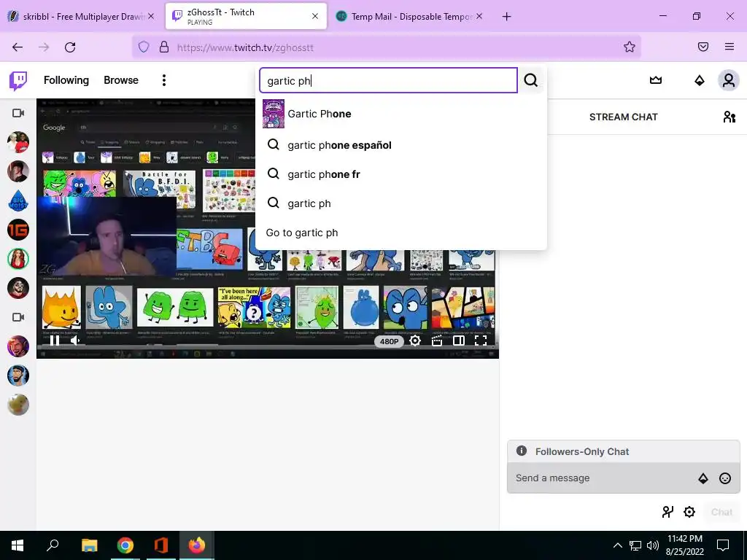Open sidebar channel with green-ringed woman avatar
Viewport: 747px width, 560px height.
pyautogui.click(x=18, y=259)
